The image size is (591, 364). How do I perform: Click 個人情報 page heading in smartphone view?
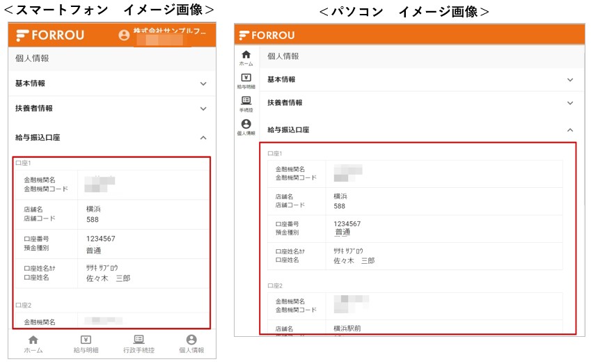(32, 58)
